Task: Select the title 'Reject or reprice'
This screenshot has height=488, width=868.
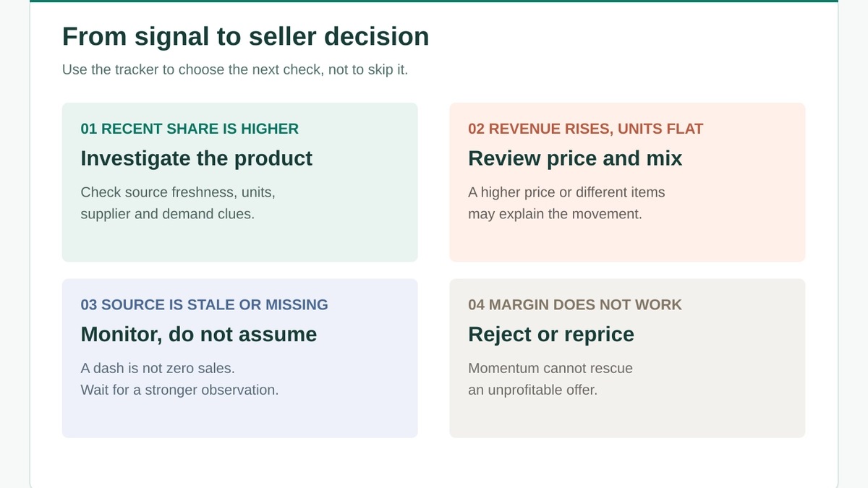Action: click(x=551, y=334)
